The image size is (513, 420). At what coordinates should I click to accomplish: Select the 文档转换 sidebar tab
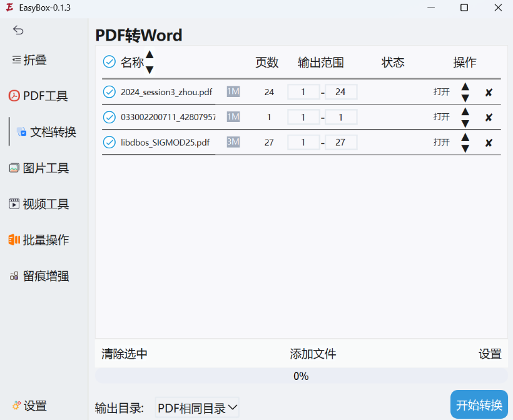pyautogui.click(x=46, y=132)
